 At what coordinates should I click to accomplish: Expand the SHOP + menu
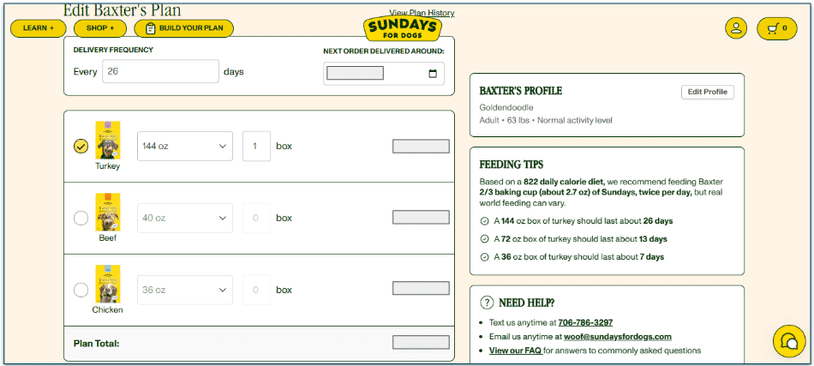pyautogui.click(x=100, y=28)
